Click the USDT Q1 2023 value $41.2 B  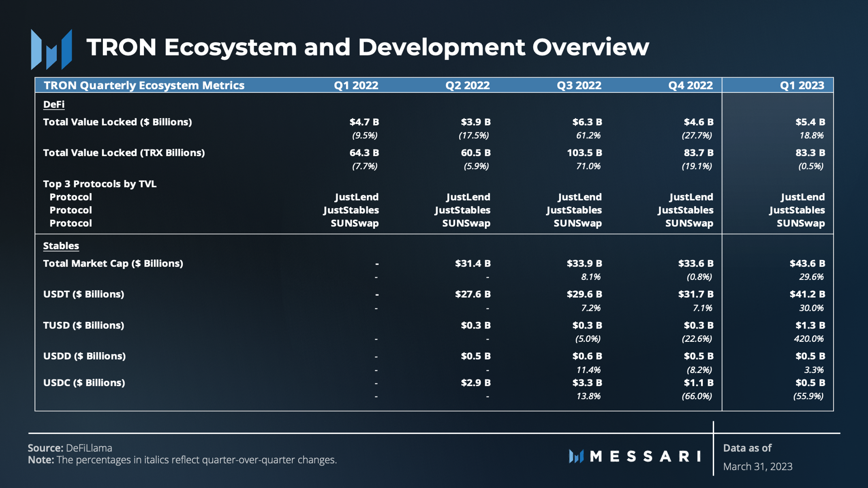pyautogui.click(x=807, y=294)
